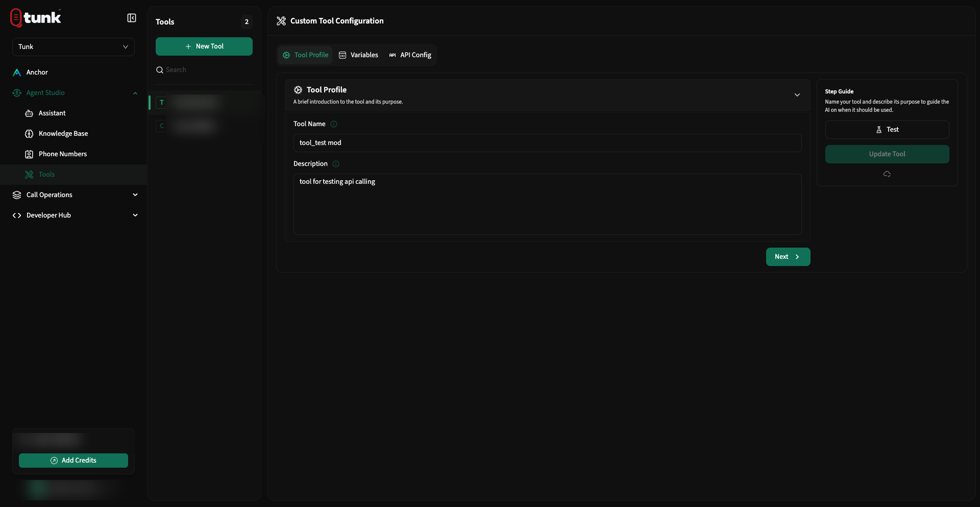Click the search magnifier icon
This screenshot has width=980, height=507.
[x=160, y=70]
